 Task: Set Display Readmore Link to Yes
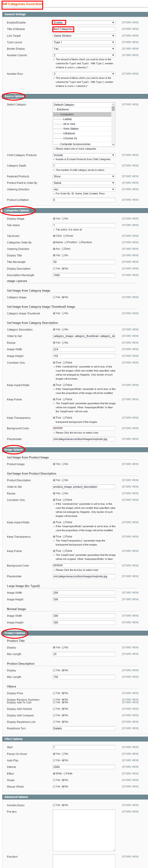(54, 722)
